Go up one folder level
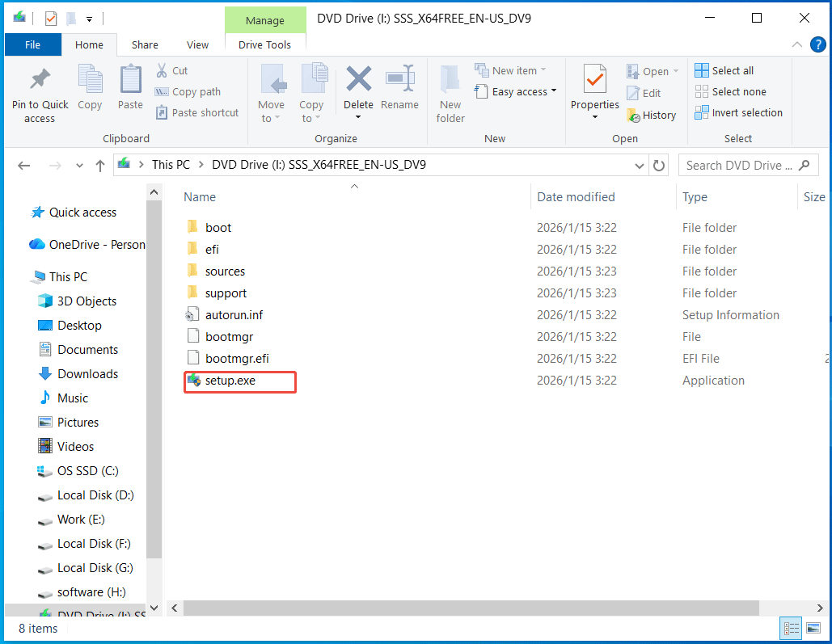The width and height of the screenshot is (832, 644). coord(100,166)
